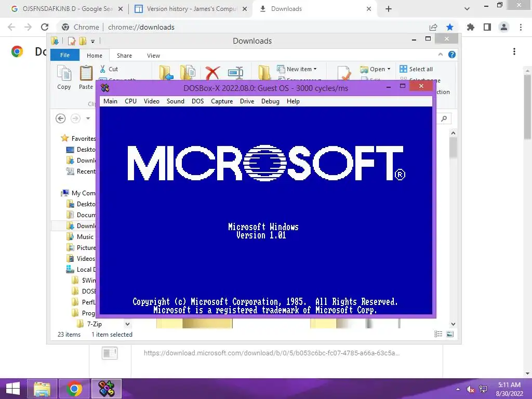Viewport: 532px width, 399px height.
Task: Click the Move to folder icon
Action: click(x=166, y=73)
